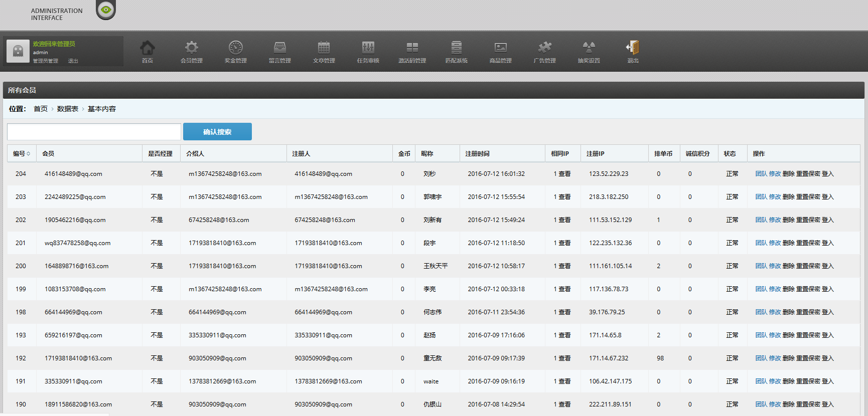This screenshot has height=416, width=868.
Task: Click 查看 same-IP link for member 204
Action: click(x=565, y=174)
